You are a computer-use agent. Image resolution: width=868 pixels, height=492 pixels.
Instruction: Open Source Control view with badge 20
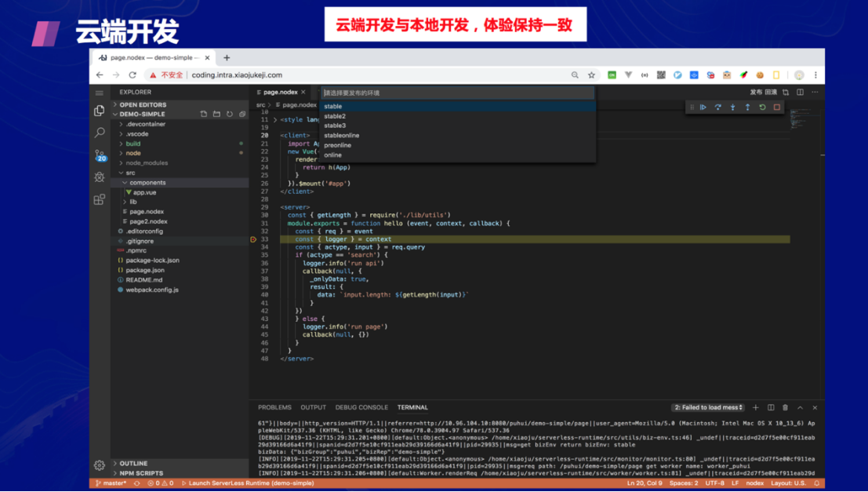[100, 155]
